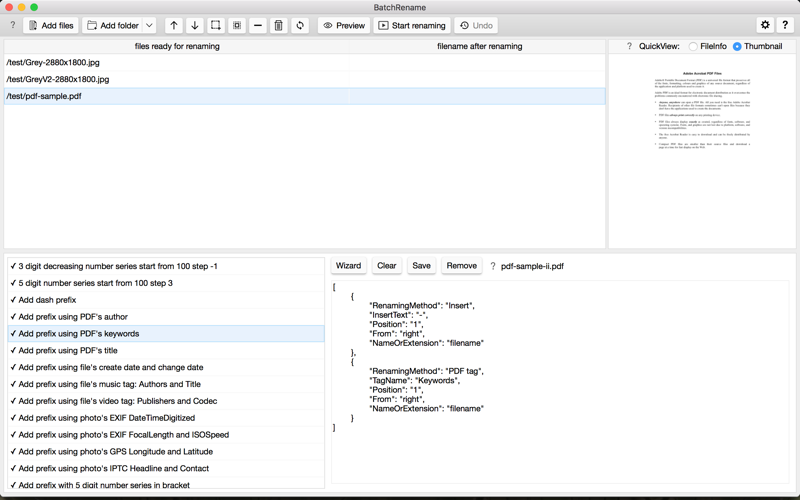800x500 pixels.
Task: Select 'Add prefix using PDF's author' preset
Action: click(x=166, y=316)
